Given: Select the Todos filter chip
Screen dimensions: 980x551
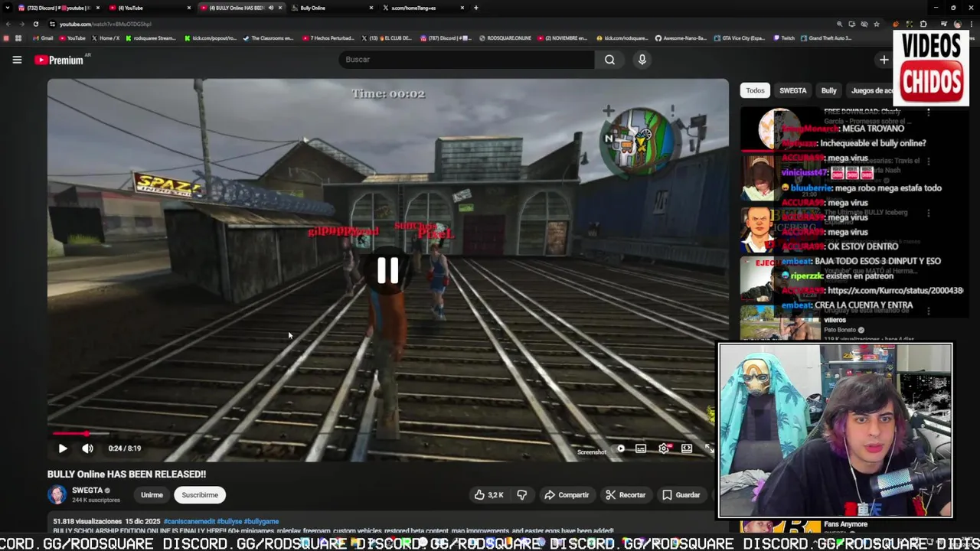Looking at the screenshot, I should 755,90.
